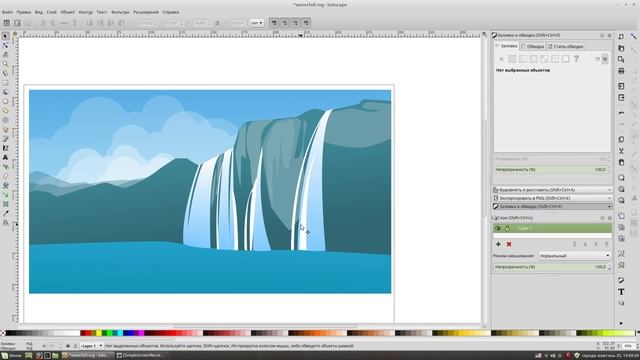Toggle the width/height lock icon
The width and height of the screenshot is (640, 360).
(x=217, y=23)
